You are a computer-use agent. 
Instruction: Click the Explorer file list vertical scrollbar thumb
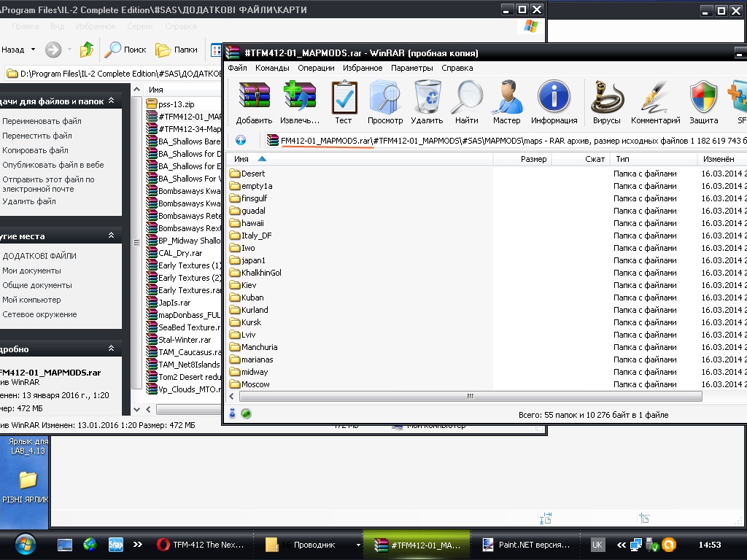(x=136, y=242)
